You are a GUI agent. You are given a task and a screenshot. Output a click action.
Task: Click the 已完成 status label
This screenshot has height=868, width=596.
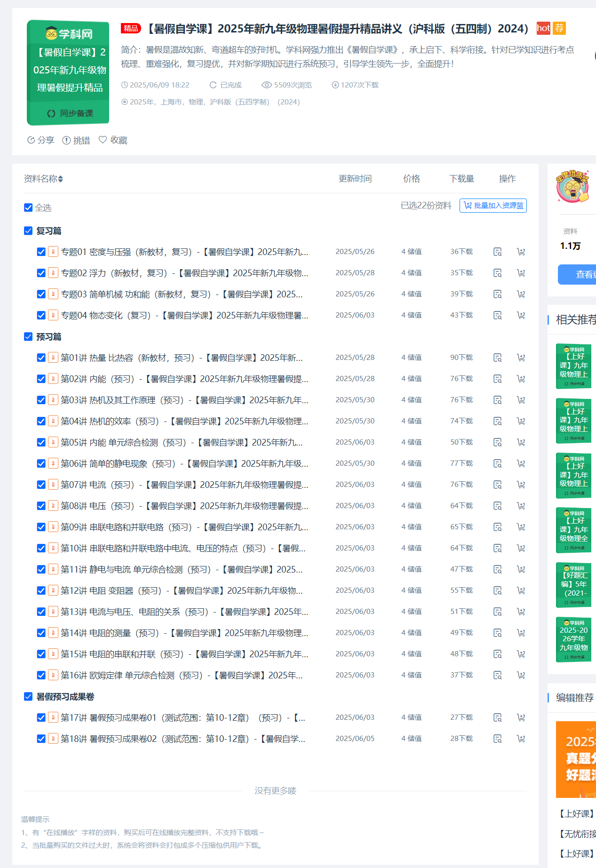tap(226, 85)
